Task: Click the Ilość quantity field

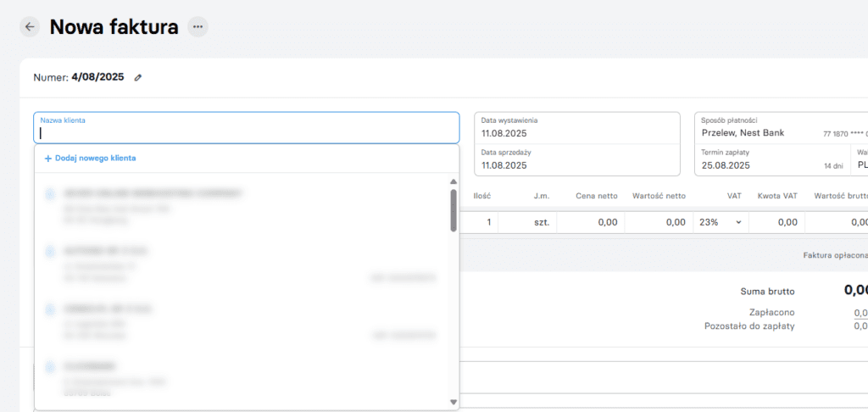Action: pos(480,222)
